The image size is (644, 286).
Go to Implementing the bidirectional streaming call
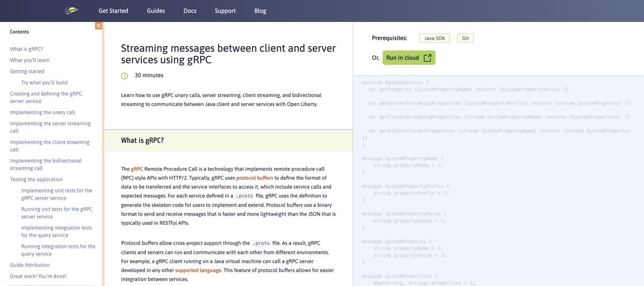click(46, 165)
